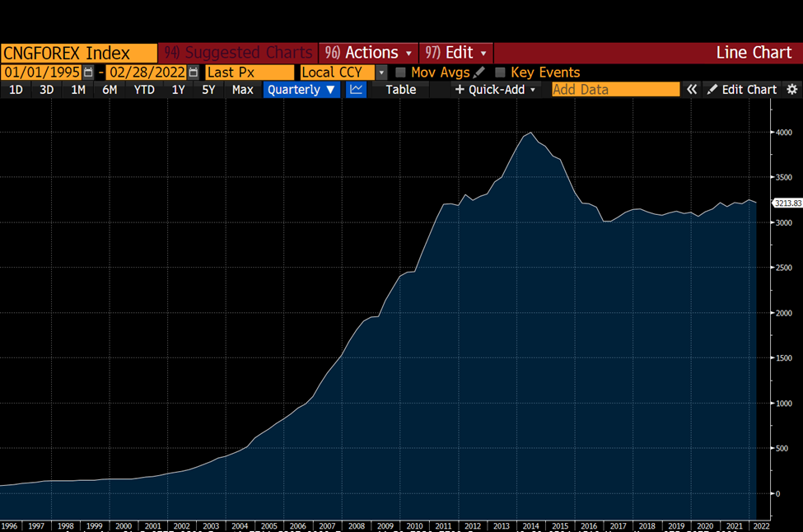Image resolution: width=803 pixels, height=532 pixels.
Task: Click the Edit Chart pencil button
Action: (741, 90)
